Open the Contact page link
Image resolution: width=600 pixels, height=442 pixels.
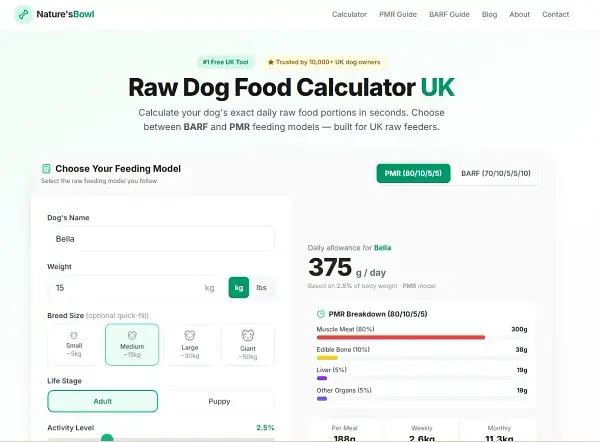click(x=555, y=15)
